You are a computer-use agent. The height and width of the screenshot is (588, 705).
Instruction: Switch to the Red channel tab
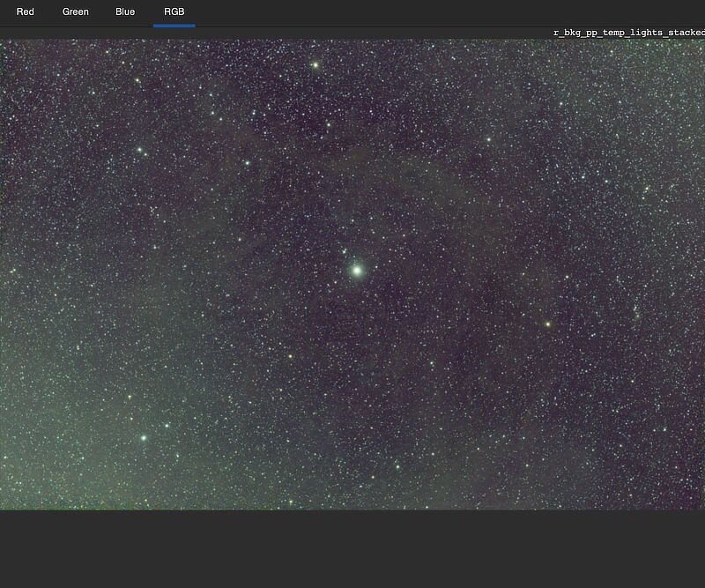pos(25,12)
